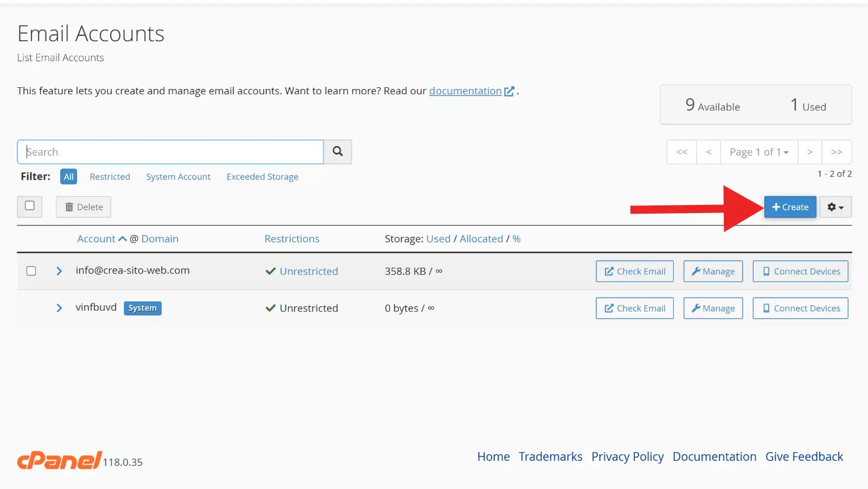Click the cPanel logo
The image size is (868, 489).
tap(59, 460)
